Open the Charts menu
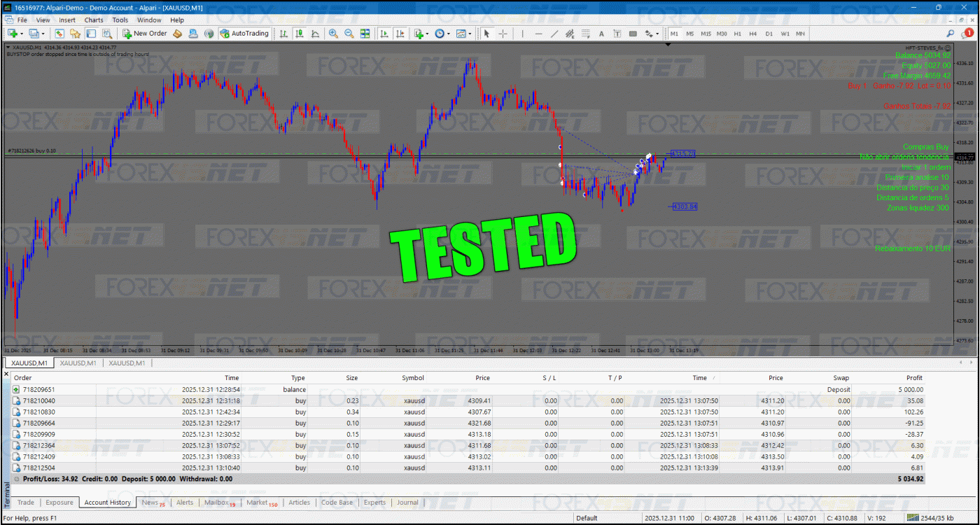 (x=94, y=20)
